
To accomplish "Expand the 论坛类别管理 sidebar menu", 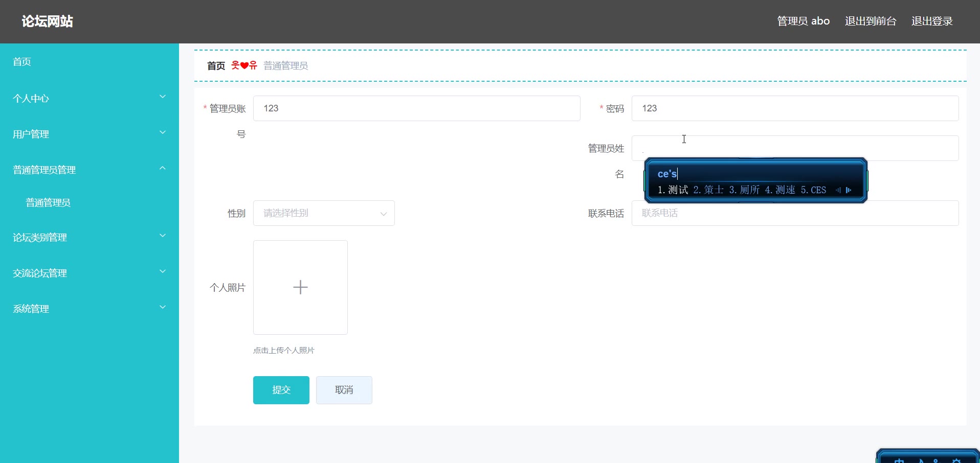I will 89,237.
